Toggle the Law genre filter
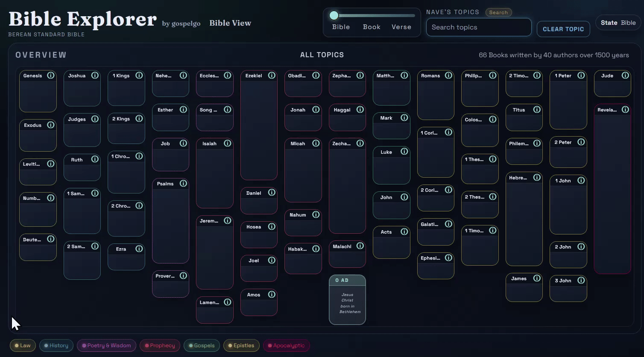644x357 pixels. pyautogui.click(x=22, y=345)
